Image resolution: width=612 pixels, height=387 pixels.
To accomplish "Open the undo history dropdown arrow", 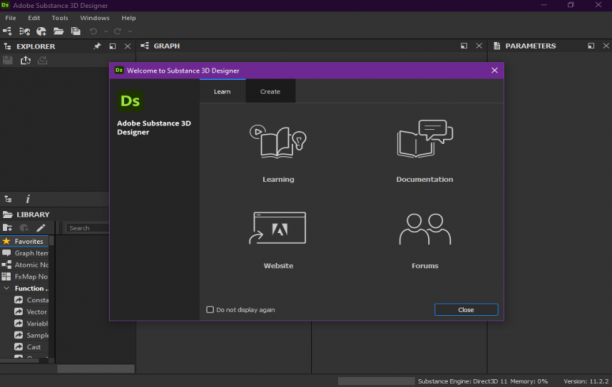I will pyautogui.click(x=105, y=31).
